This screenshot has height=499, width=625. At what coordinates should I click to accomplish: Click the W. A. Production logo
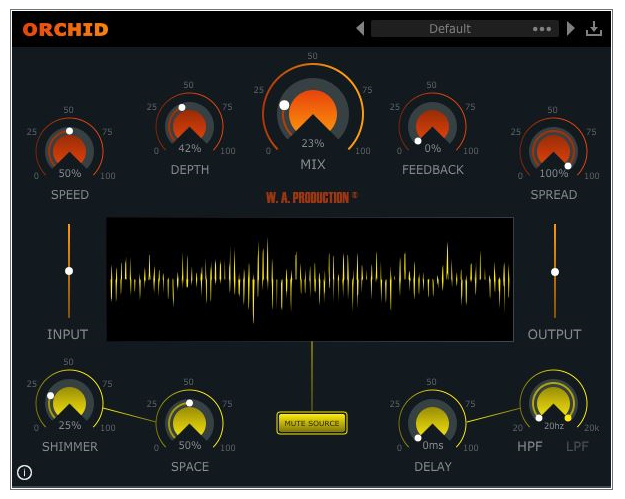click(312, 197)
